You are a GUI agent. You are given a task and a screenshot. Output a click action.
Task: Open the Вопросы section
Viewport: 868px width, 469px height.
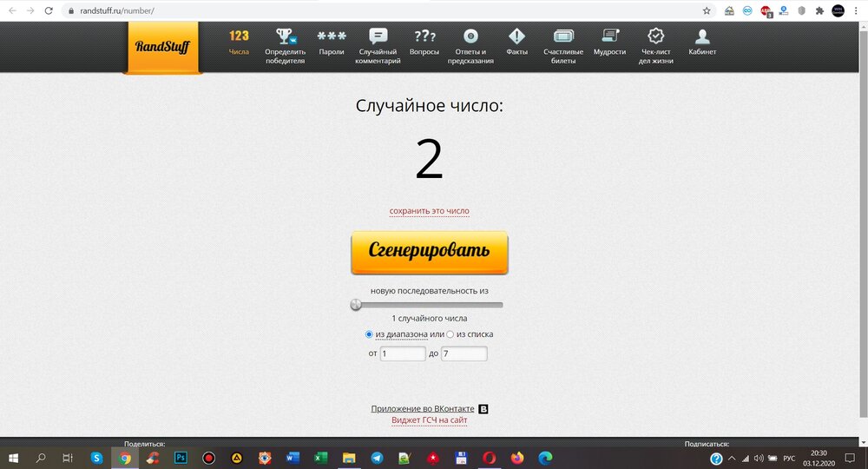click(424, 42)
